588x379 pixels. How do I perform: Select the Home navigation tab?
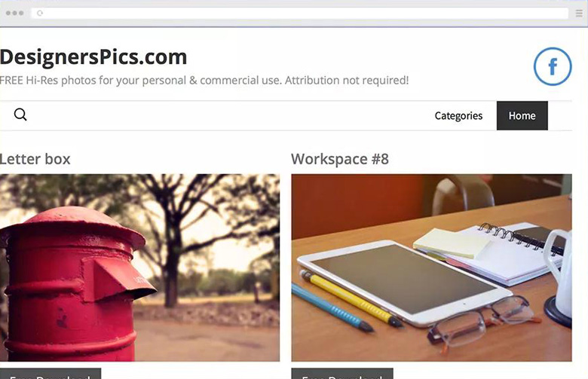click(522, 115)
